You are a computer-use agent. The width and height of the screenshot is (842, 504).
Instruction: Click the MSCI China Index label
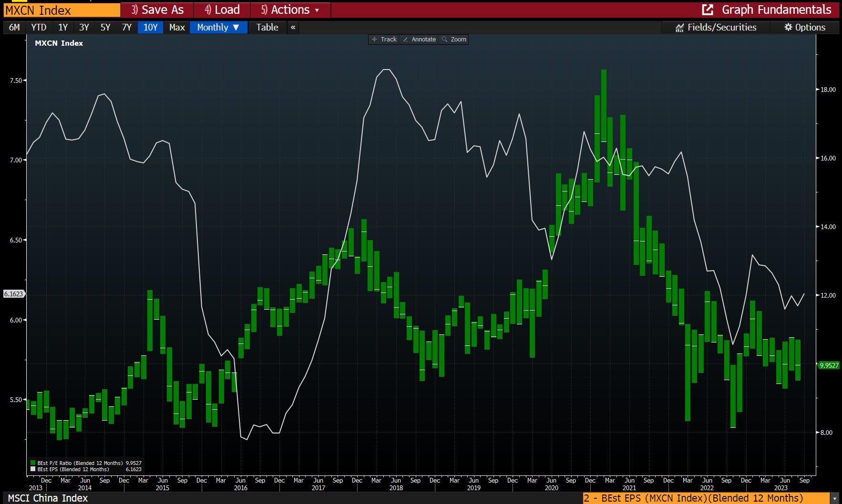pyautogui.click(x=48, y=498)
